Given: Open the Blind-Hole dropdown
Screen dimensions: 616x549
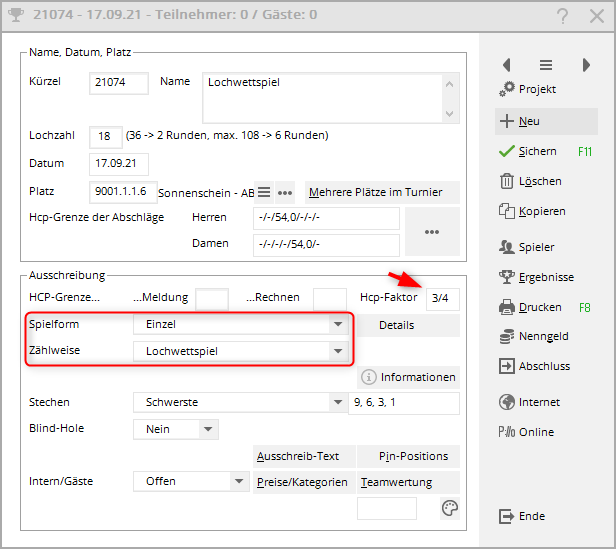Looking at the screenshot, I should [x=208, y=429].
